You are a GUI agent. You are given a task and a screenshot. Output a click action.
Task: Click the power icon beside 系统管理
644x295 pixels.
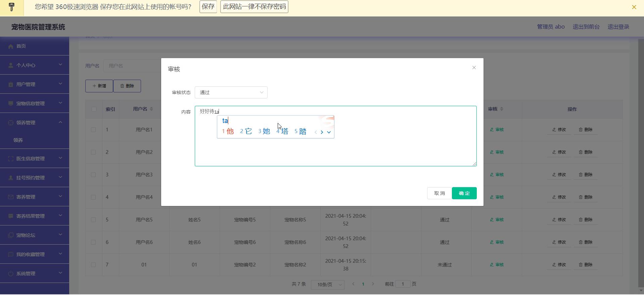(x=11, y=273)
